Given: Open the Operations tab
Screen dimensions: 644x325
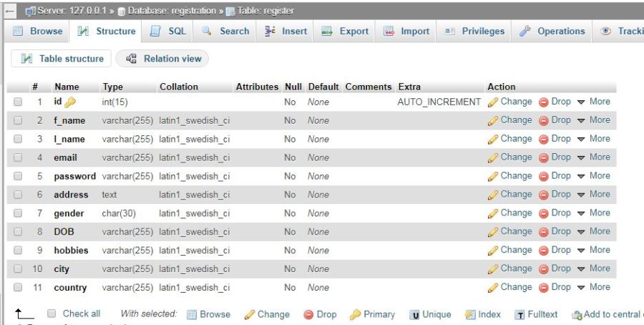Looking at the screenshot, I should (552, 31).
